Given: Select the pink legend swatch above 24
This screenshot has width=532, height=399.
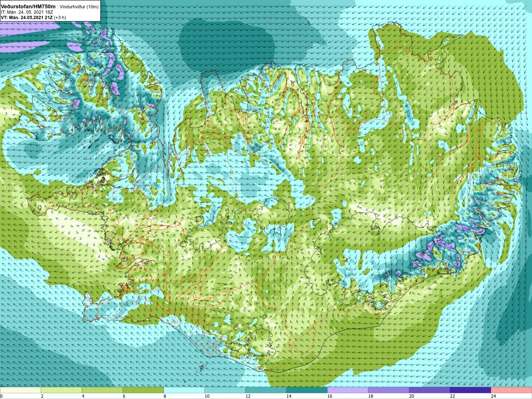Looking at the screenshot, I should pyautogui.click(x=512, y=391).
